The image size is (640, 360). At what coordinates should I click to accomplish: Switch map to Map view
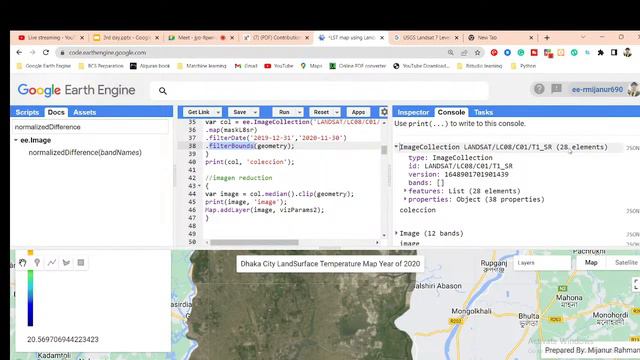[591, 262]
